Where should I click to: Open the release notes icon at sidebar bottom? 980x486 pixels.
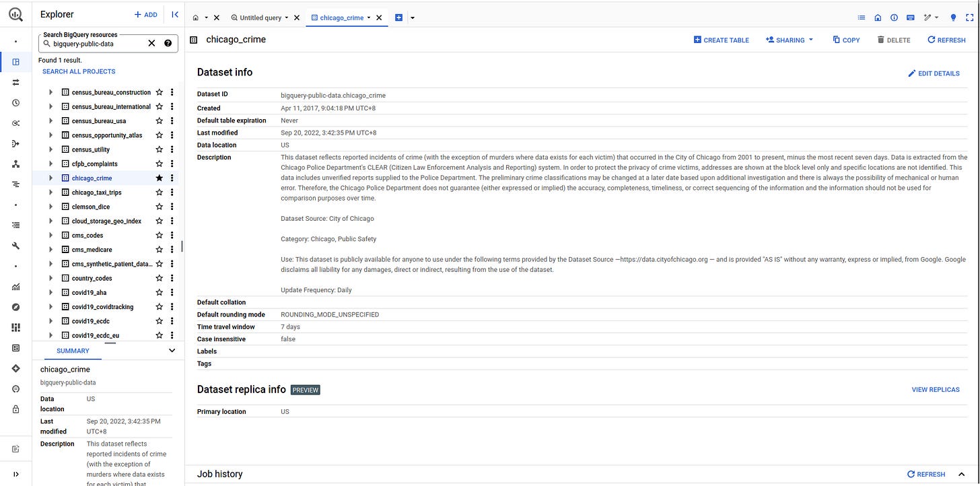15,448
